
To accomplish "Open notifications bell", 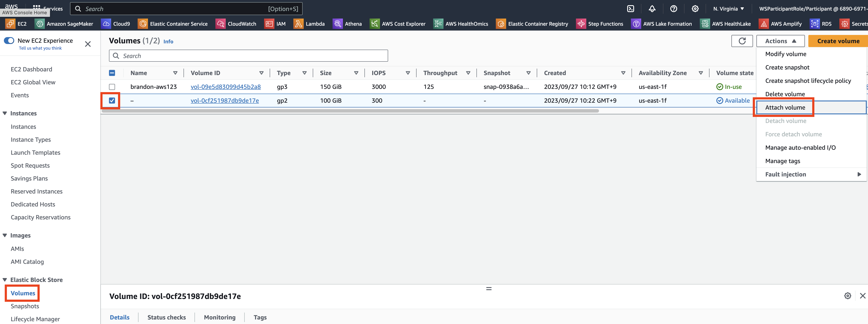I will click(652, 9).
